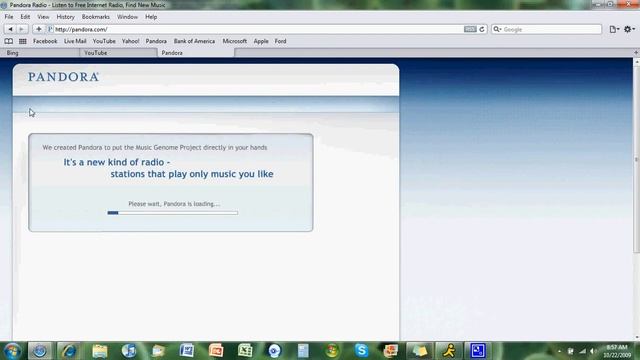The image size is (640, 360).
Task: Open Sticky Notes from the taskbar
Action: tap(420, 351)
